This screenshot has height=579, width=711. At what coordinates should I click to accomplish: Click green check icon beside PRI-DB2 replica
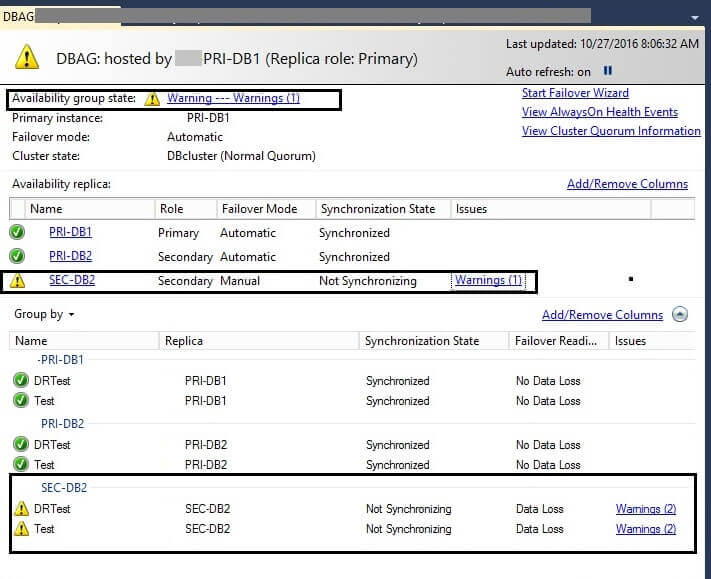pyautogui.click(x=17, y=256)
